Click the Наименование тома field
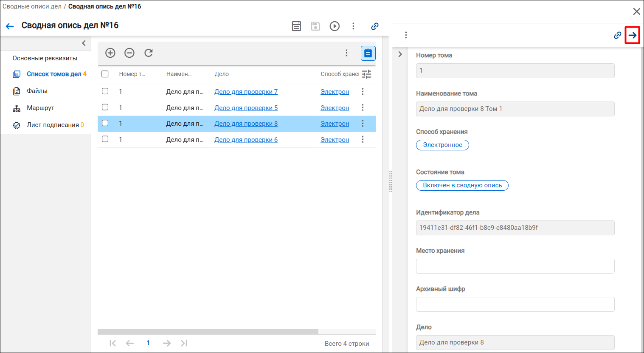 coord(515,109)
